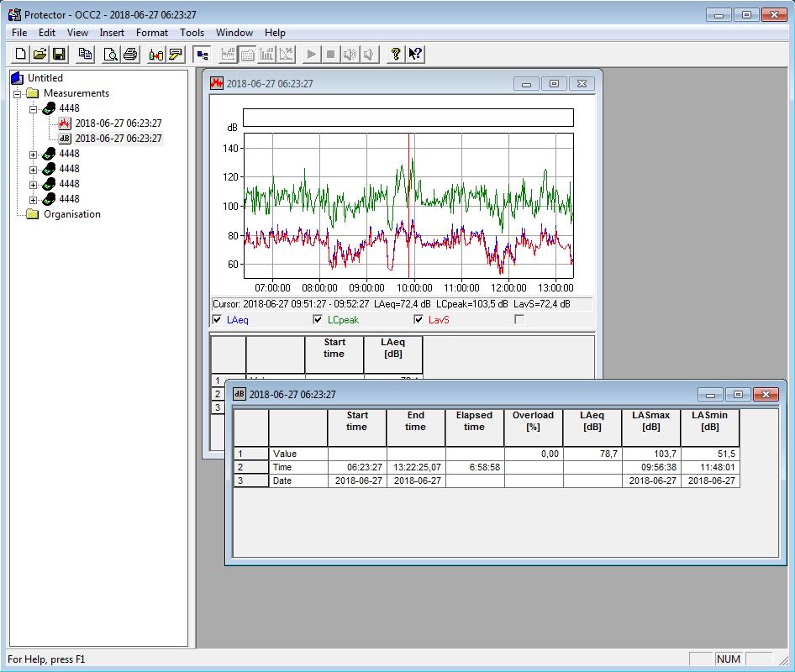
Task: Collapse the Measurements folder in the tree
Action: [18, 94]
